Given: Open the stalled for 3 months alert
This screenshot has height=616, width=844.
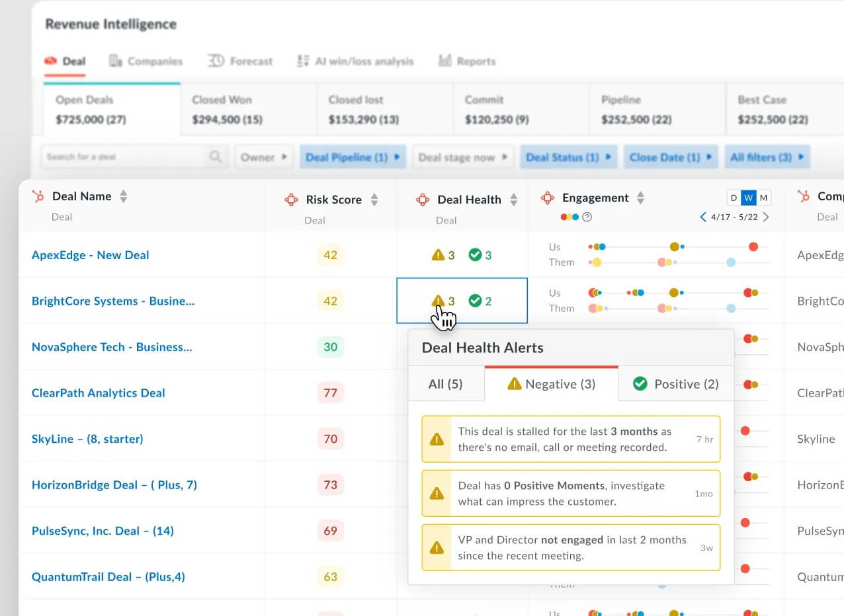Looking at the screenshot, I should point(571,439).
